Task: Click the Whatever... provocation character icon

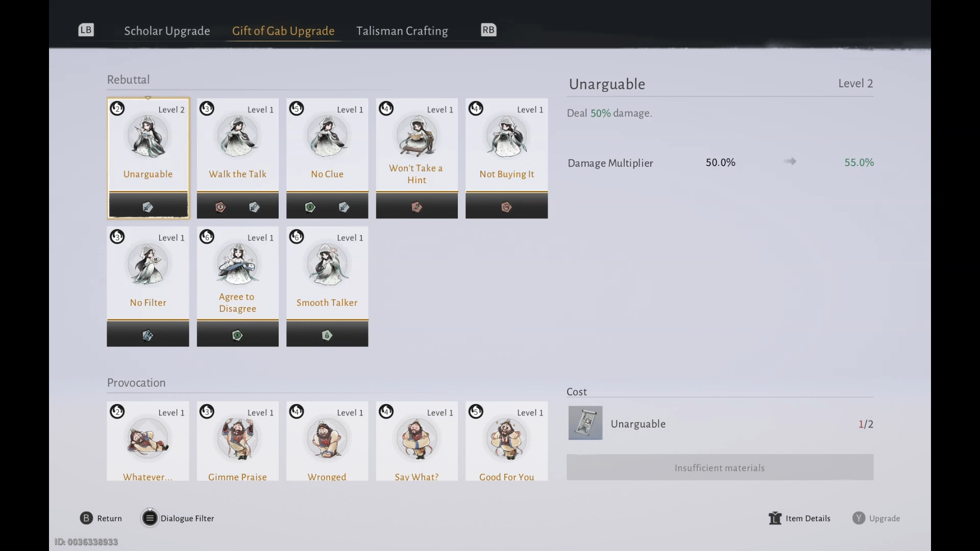Action: 148,439
